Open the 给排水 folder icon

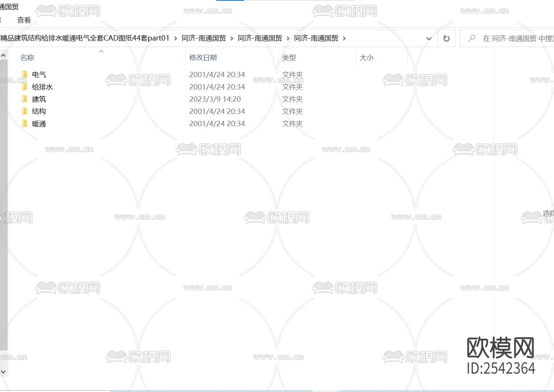25,87
